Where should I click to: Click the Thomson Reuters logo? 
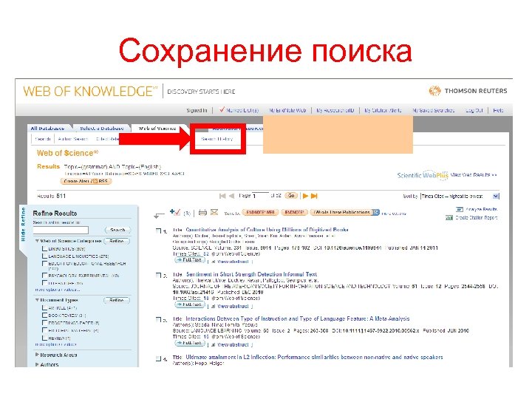pyautogui.click(x=468, y=91)
